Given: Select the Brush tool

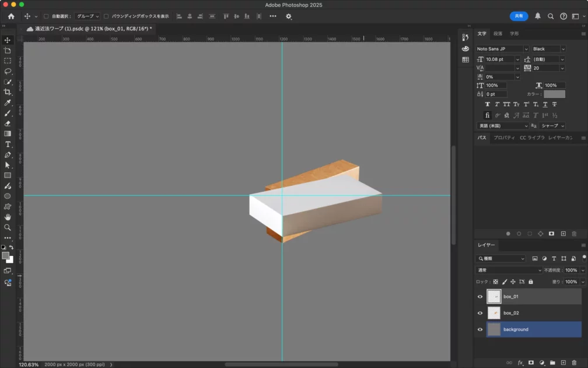Looking at the screenshot, I should (x=8, y=113).
